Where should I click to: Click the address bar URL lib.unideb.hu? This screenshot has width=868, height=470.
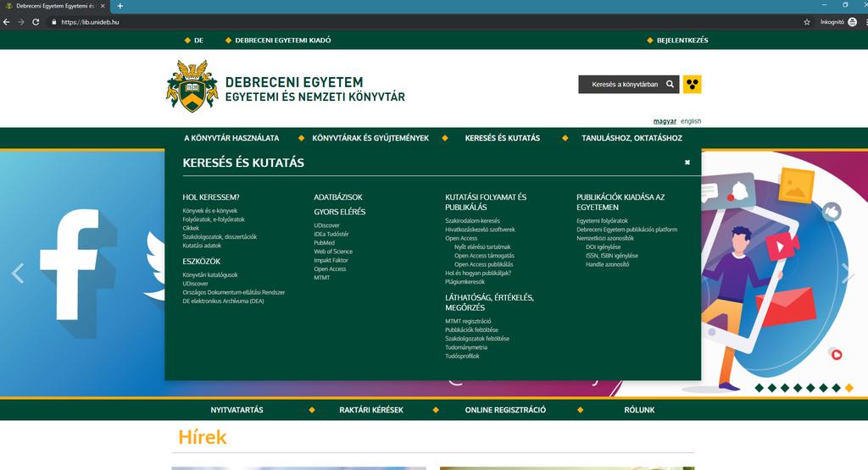coord(90,22)
